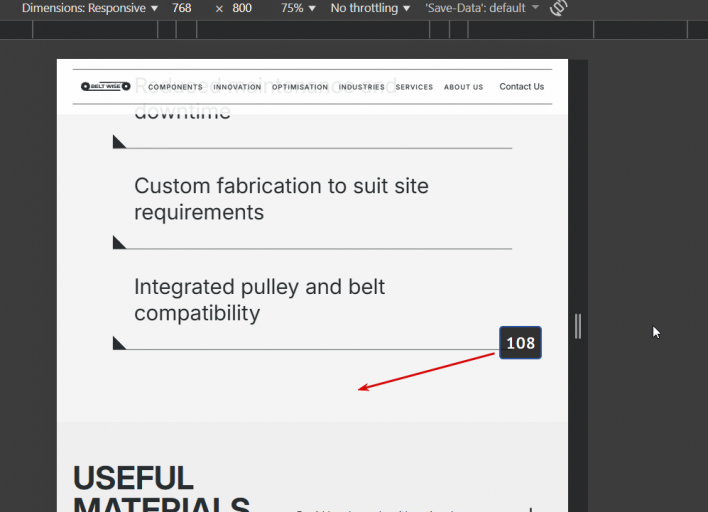Open the Industries nav menu
Viewport: 708px width, 512px height.
tap(362, 87)
